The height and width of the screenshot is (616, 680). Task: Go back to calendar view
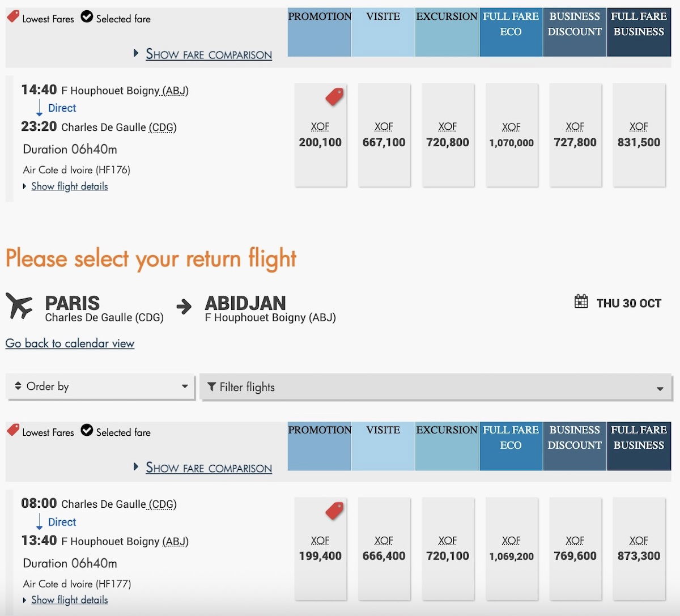pyautogui.click(x=70, y=343)
